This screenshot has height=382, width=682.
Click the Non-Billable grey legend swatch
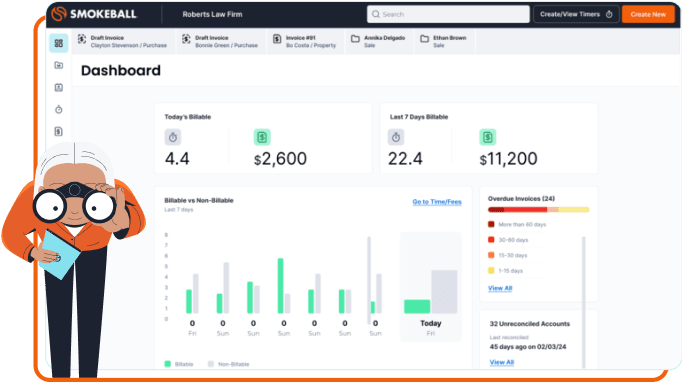tap(211, 364)
